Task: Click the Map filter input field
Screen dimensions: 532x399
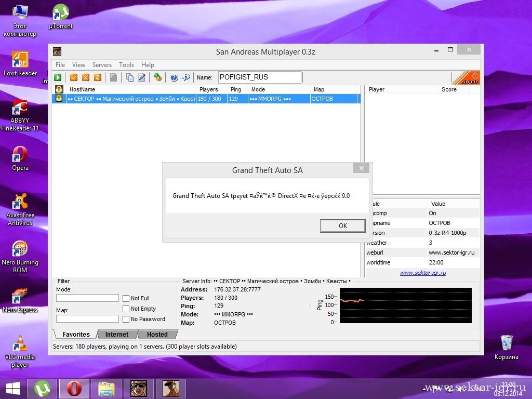Action: click(87, 318)
